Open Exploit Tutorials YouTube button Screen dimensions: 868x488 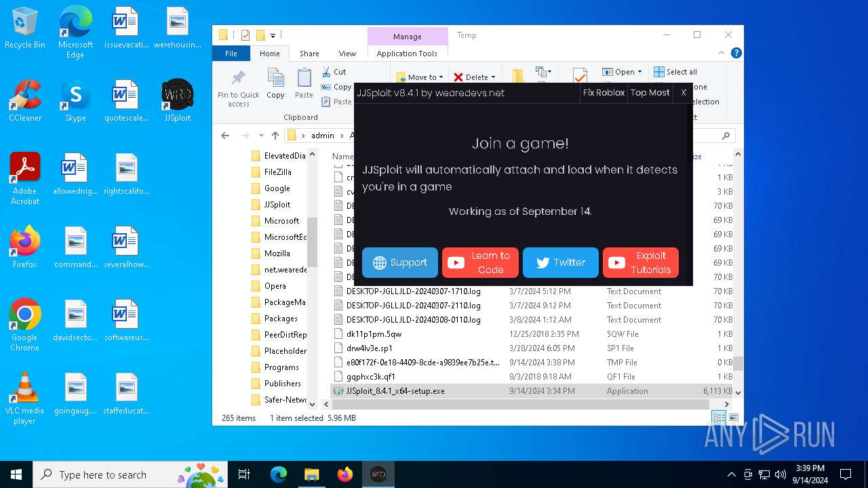[x=641, y=262]
